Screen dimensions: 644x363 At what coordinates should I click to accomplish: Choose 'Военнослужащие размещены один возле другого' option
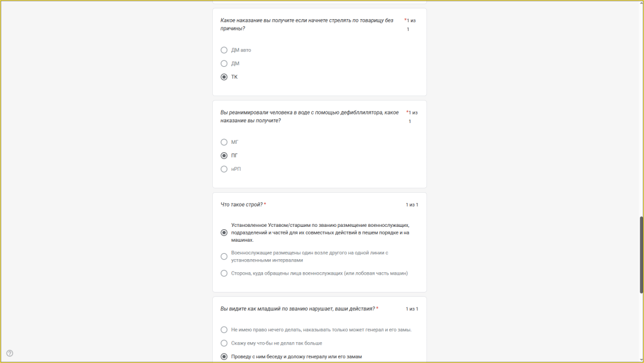[224, 257]
